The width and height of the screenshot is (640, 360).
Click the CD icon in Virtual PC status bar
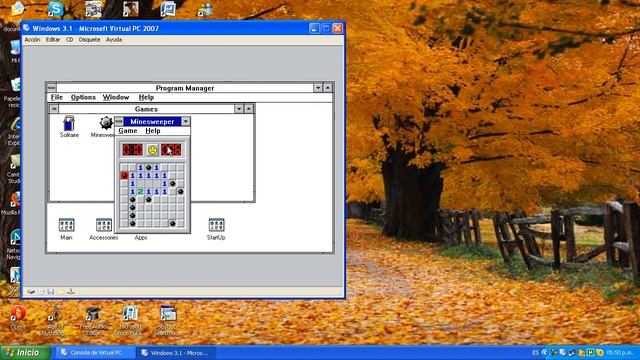41,291
